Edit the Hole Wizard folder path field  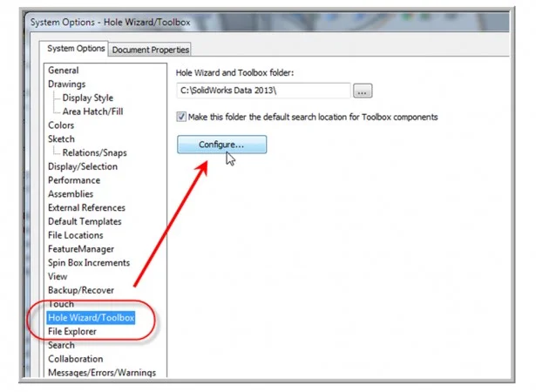coord(262,91)
